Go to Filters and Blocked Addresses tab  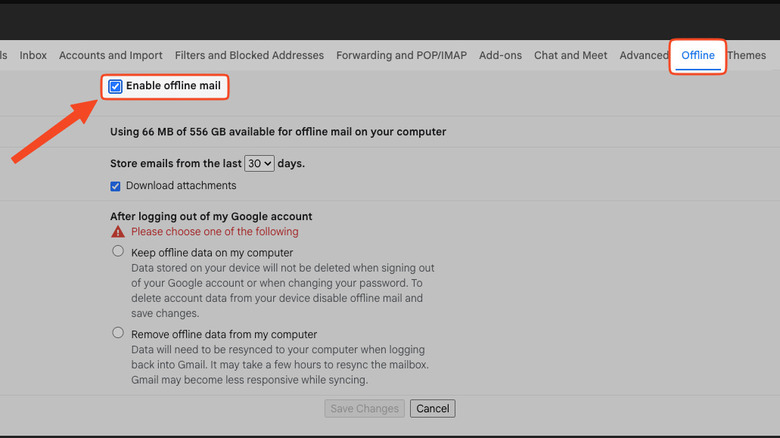click(249, 56)
